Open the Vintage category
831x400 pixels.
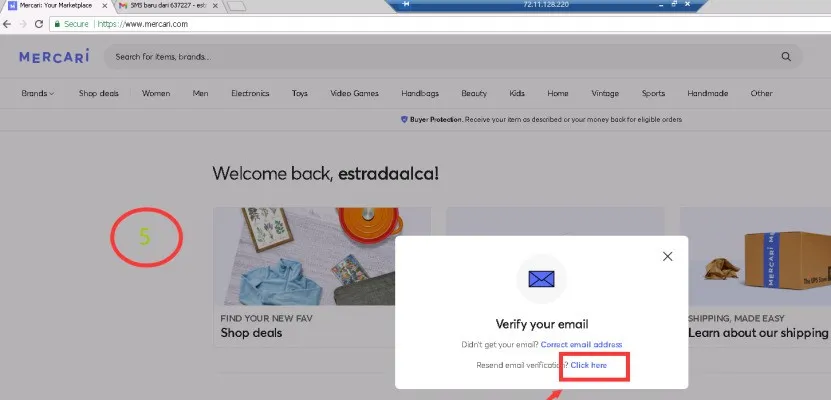coord(605,93)
